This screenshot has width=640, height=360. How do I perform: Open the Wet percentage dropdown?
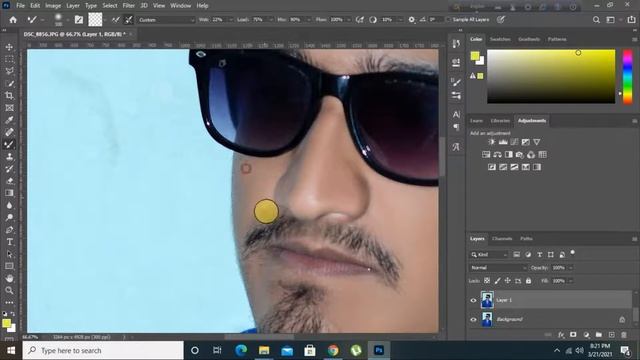click(x=231, y=20)
